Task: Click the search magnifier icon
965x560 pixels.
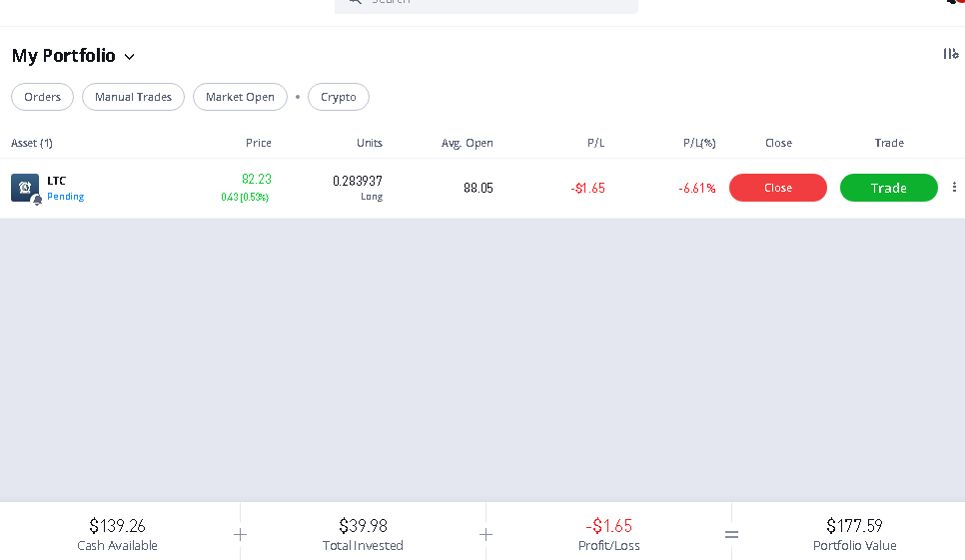Action: click(355, 2)
